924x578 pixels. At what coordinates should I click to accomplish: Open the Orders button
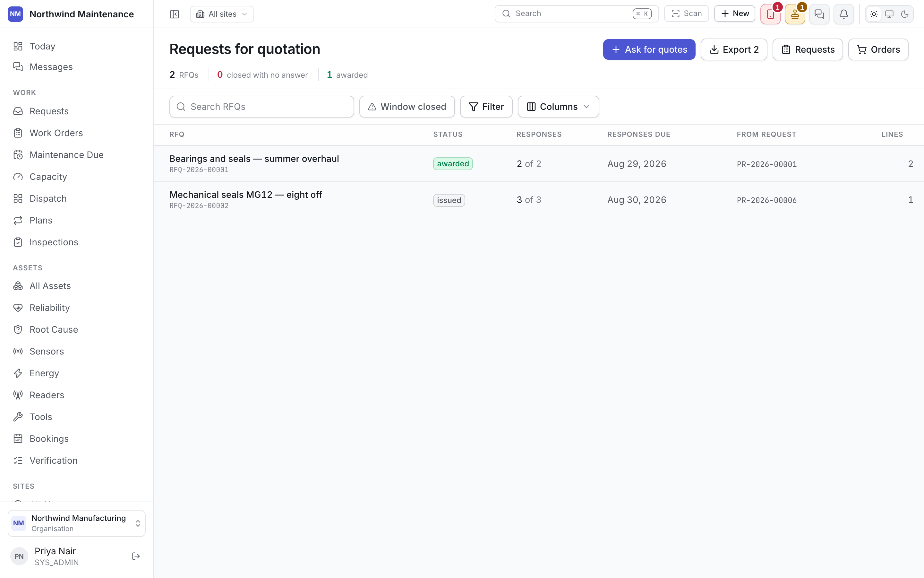[x=878, y=49]
